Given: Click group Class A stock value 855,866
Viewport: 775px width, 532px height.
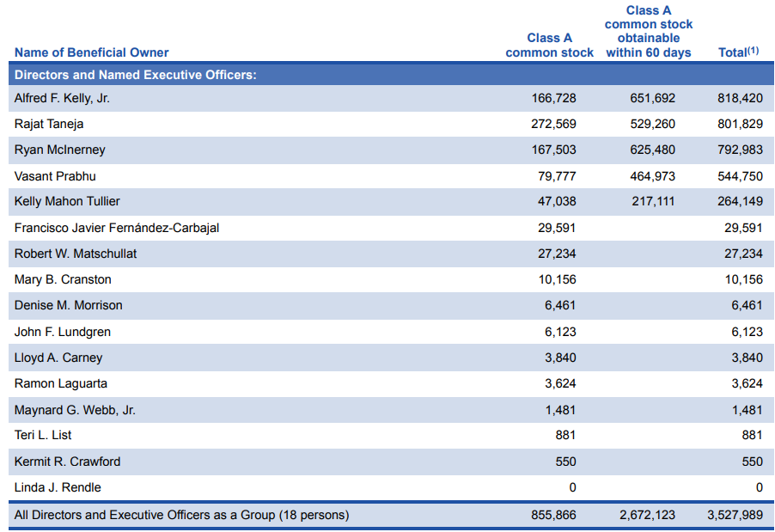Looking at the screenshot, I should click(x=553, y=515).
